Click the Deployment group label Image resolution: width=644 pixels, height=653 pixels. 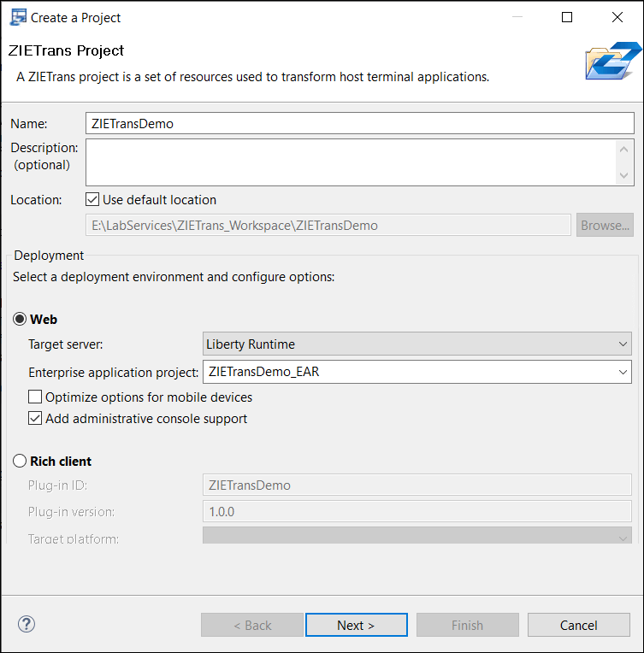coord(49,256)
